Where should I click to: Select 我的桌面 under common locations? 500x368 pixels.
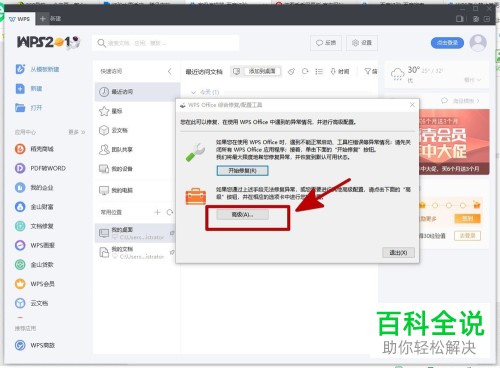135,233
